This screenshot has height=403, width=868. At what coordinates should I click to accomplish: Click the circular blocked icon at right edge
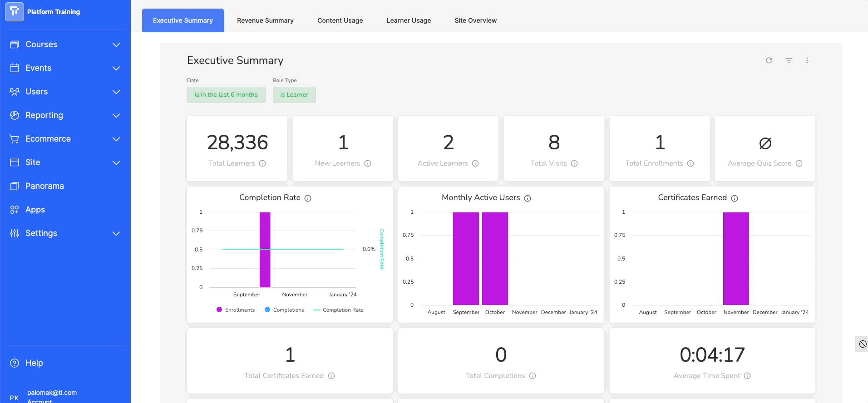(863, 344)
